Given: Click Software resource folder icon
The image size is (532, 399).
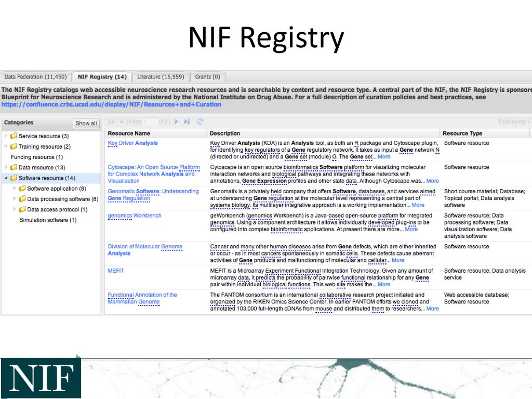Looking at the screenshot, I should [x=14, y=178].
